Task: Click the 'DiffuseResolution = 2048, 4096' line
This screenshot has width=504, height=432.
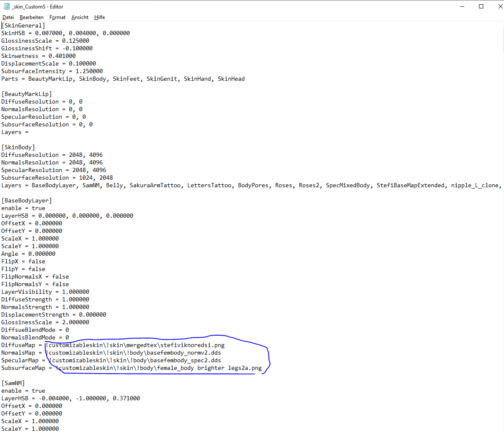Action: pos(52,155)
